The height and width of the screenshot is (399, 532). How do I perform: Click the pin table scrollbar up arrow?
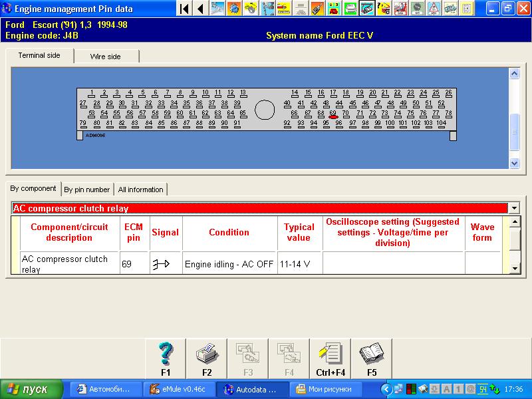pyautogui.click(x=515, y=222)
